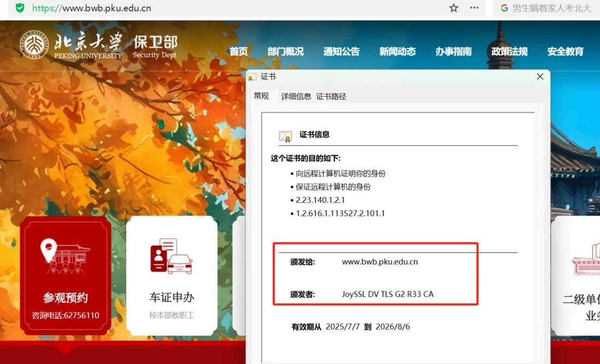Click the Peking University round emblem logo

coord(34,45)
